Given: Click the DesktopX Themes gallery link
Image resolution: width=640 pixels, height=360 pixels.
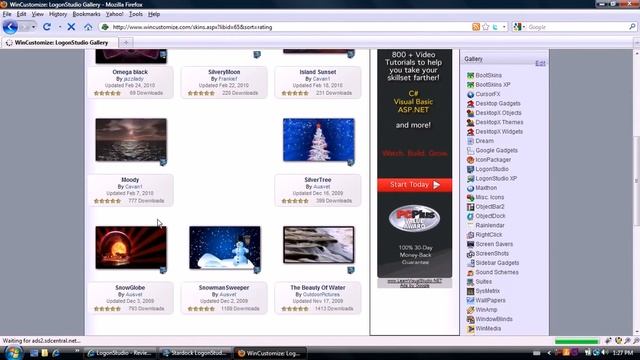Looking at the screenshot, I should (x=499, y=122).
